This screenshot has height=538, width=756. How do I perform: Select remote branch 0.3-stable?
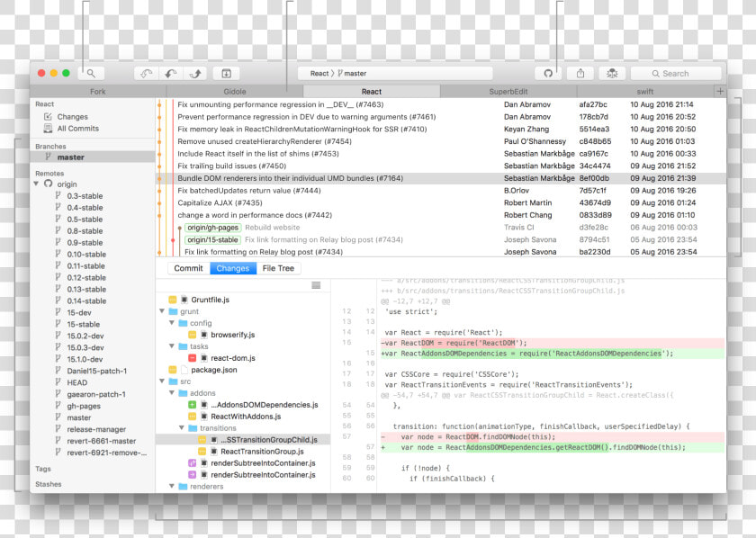(x=85, y=196)
